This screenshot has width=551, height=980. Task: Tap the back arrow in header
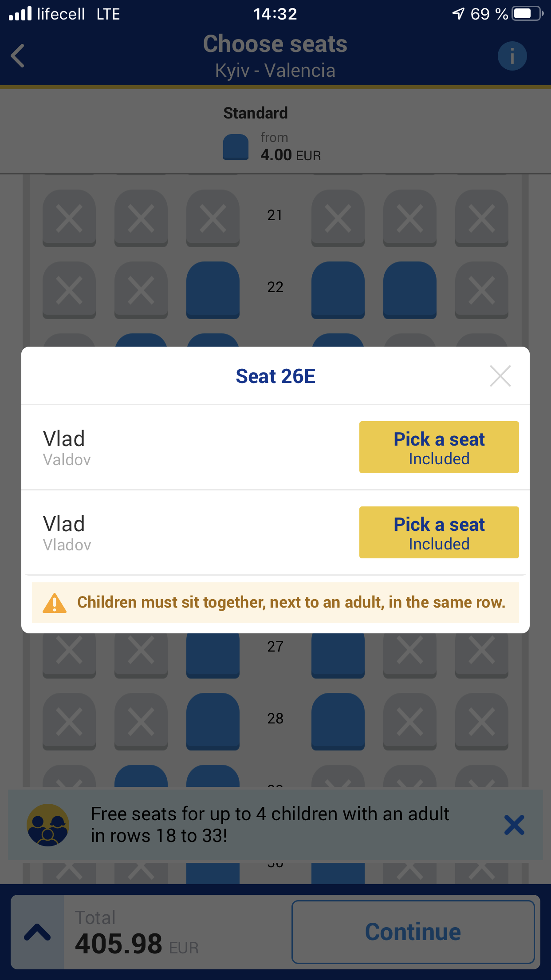click(x=18, y=56)
